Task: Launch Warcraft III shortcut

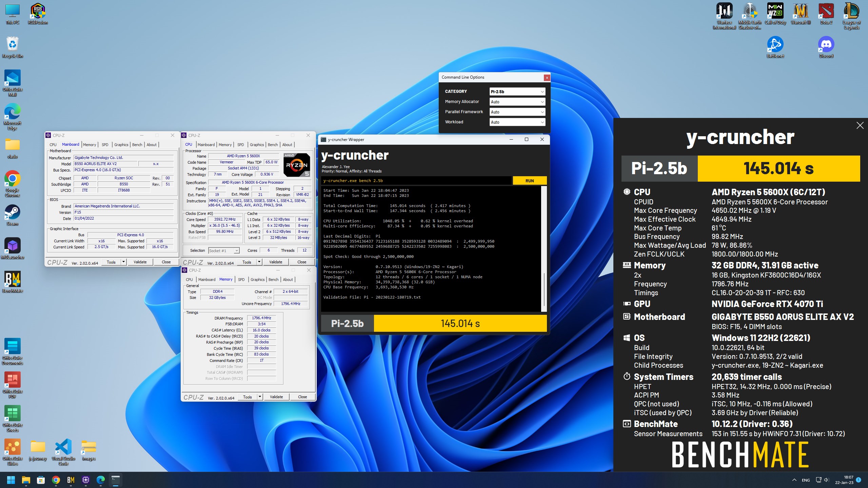Action: [801, 14]
